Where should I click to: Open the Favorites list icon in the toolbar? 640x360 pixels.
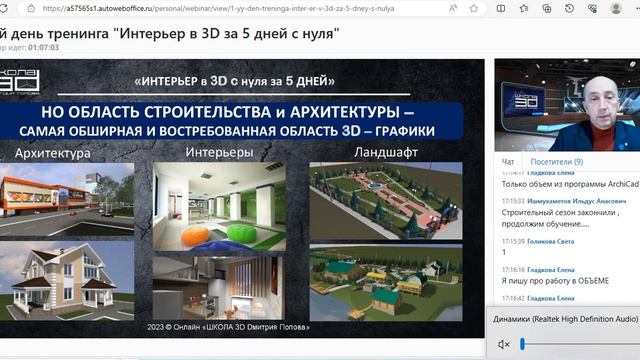(x=524, y=8)
